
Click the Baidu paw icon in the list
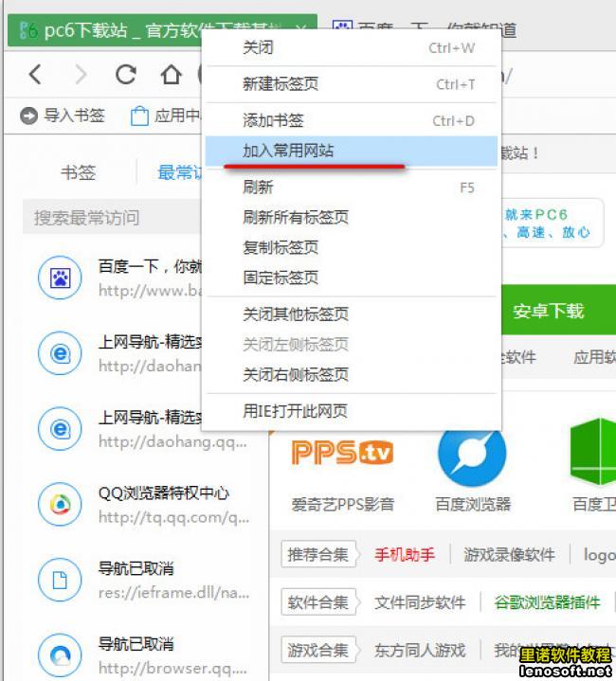(60, 278)
